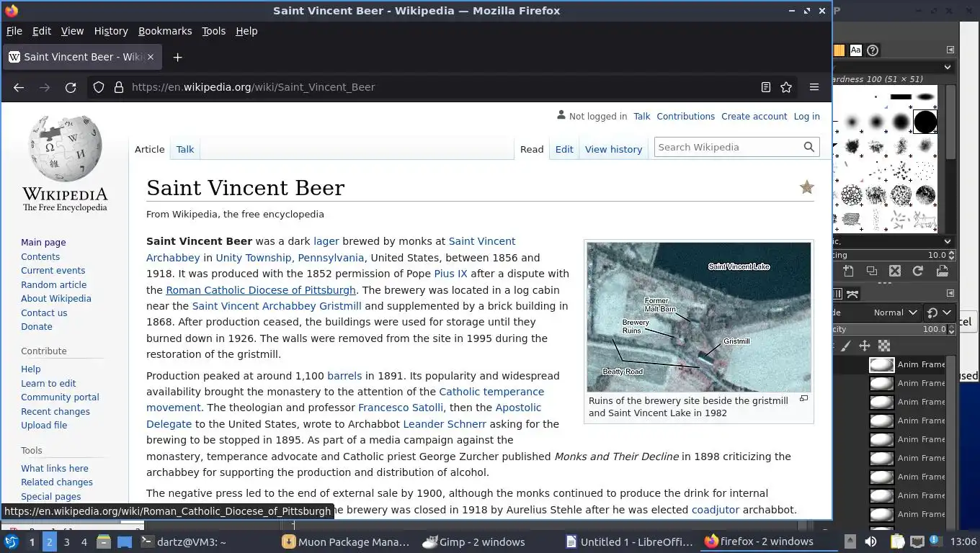This screenshot has height=553, width=980.
Task: Click the Wikipedia search magnifier icon
Action: (809, 147)
